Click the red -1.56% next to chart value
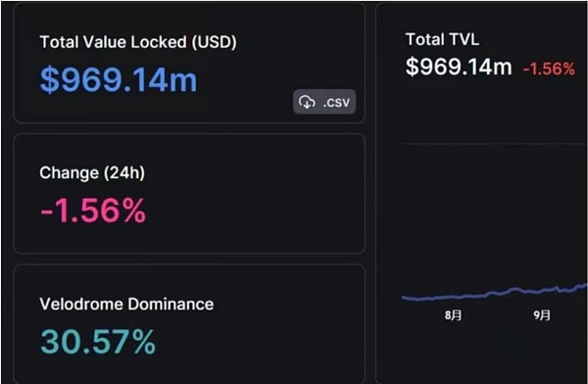Viewport: 588px width, 384px height. 549,69
